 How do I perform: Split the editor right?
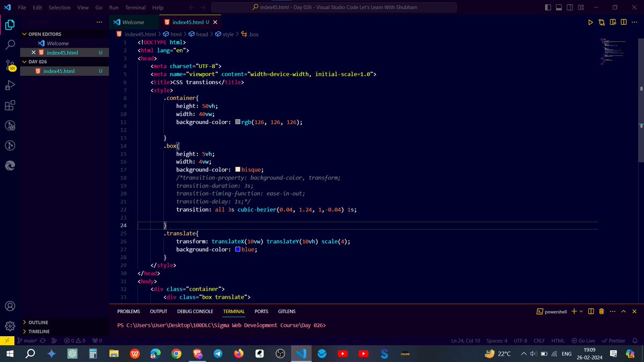click(624, 22)
